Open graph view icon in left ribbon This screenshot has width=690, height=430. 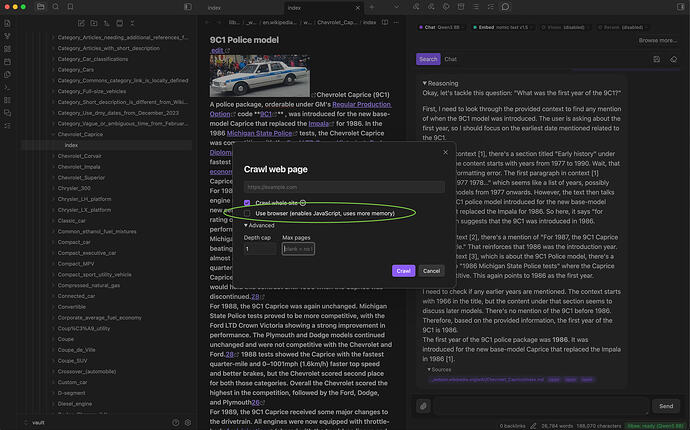pos(7,36)
